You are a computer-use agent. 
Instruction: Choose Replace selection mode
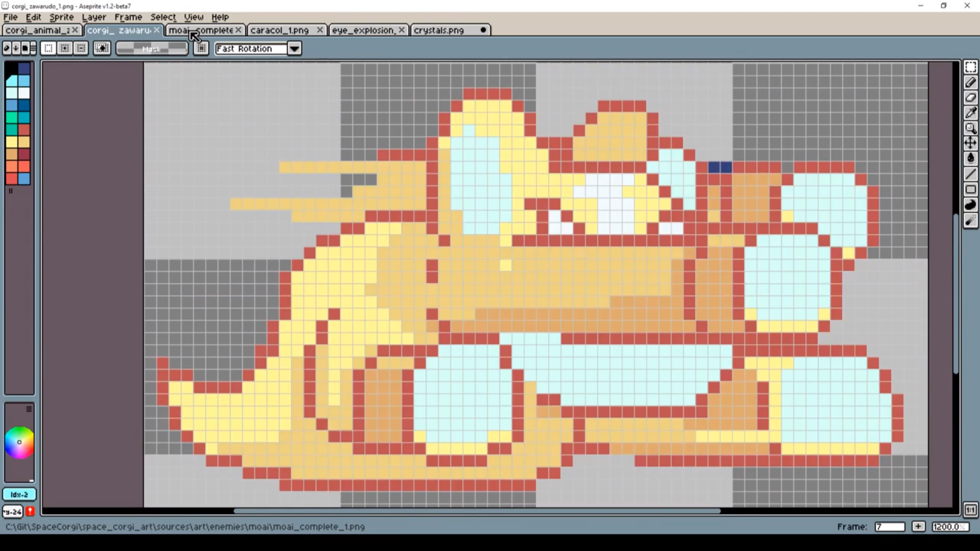[x=48, y=48]
